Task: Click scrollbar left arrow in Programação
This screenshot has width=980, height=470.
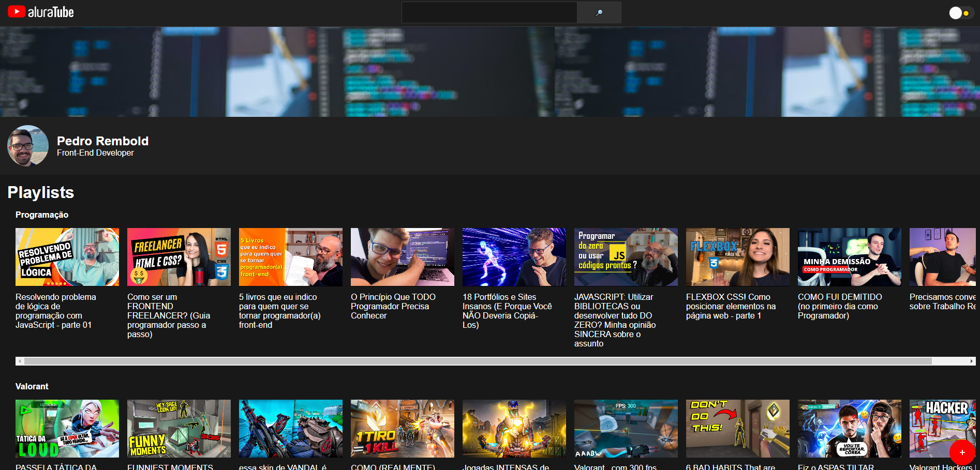Action: click(20, 361)
